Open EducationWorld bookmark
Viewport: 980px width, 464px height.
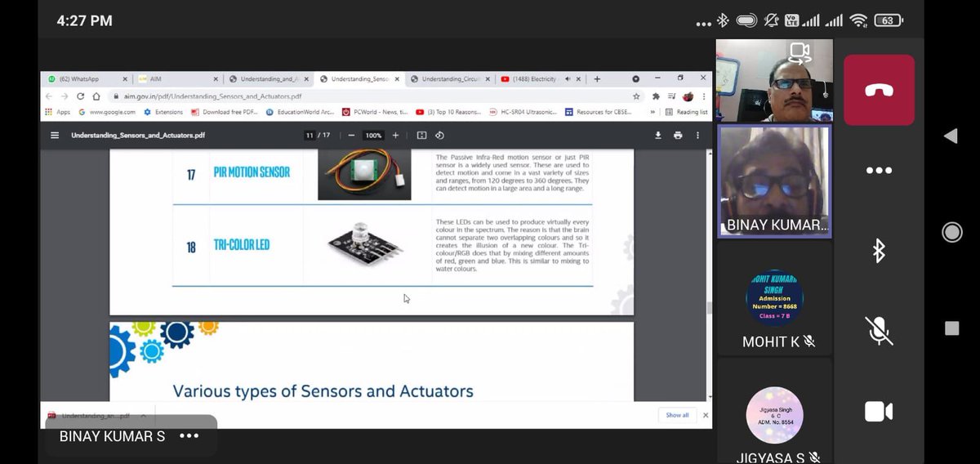[x=300, y=112]
